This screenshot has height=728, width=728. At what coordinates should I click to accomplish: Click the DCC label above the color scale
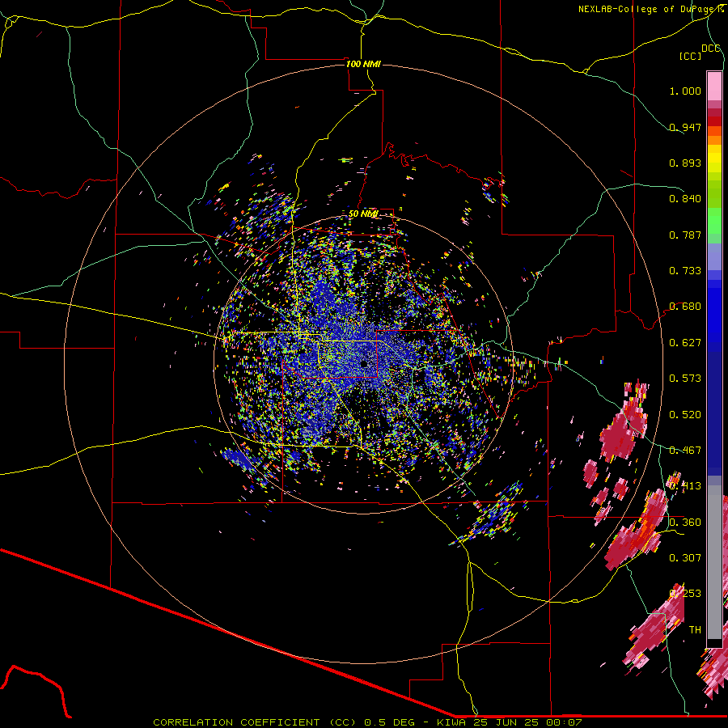711,49
